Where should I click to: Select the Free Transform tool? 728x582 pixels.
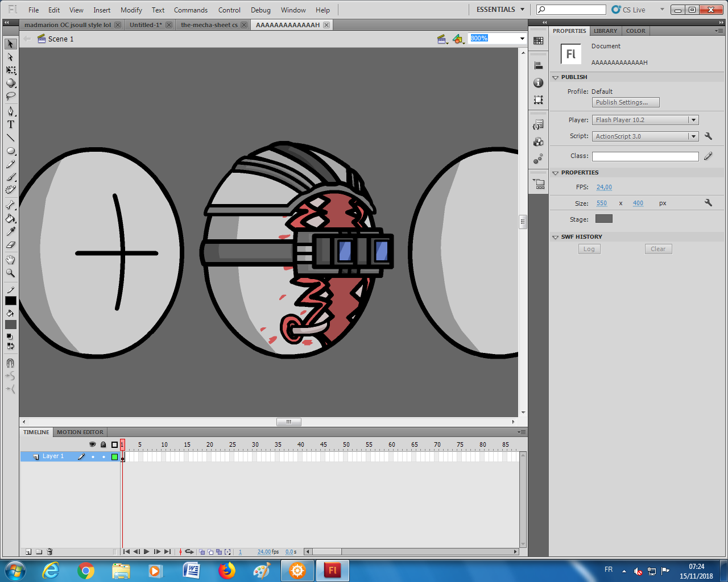10,70
